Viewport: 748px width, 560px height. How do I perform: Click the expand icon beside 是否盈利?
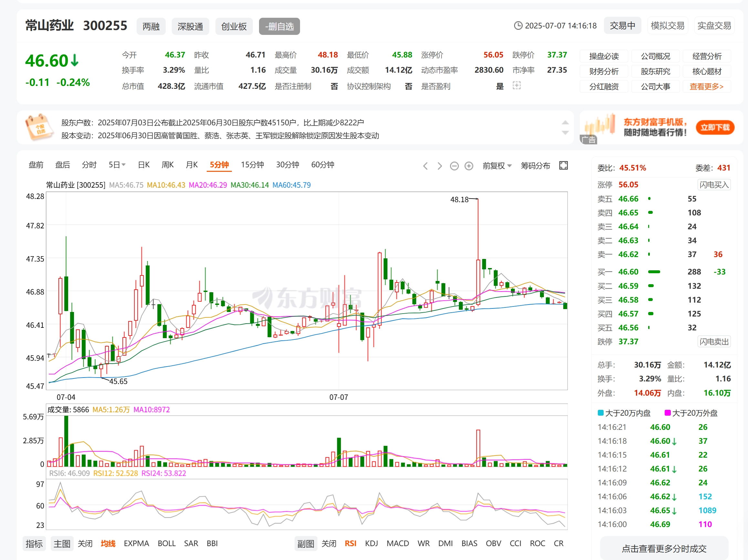(x=516, y=86)
